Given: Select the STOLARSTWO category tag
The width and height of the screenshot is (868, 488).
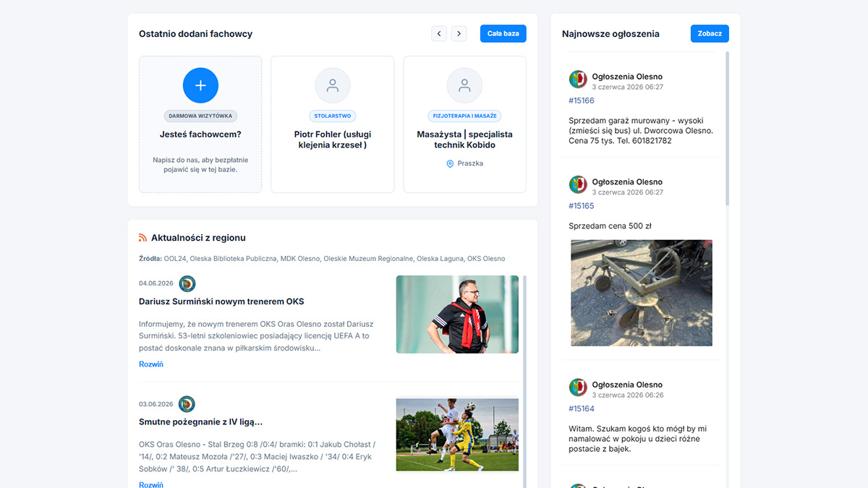Looking at the screenshot, I should 333,116.
